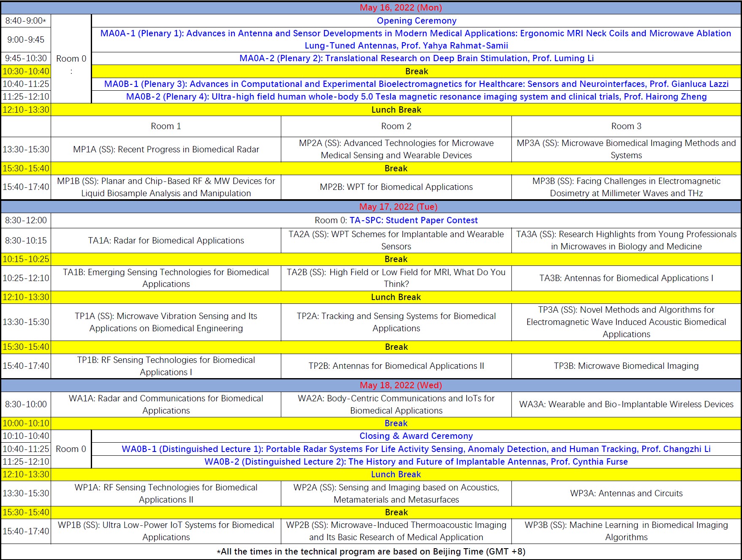
Task: Click MP3A Microwave Biomedical Imaging Methods cell
Action: 626,149
